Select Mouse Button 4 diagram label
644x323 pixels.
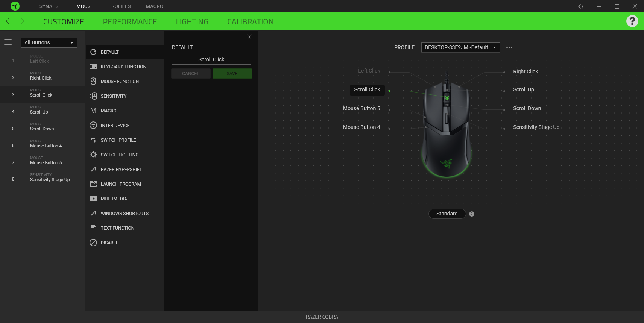coord(361,127)
